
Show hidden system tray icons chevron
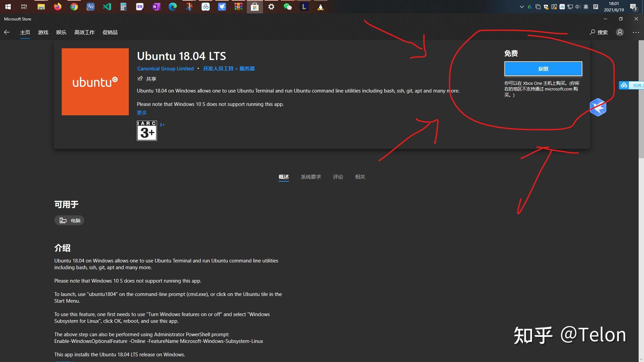522,7
